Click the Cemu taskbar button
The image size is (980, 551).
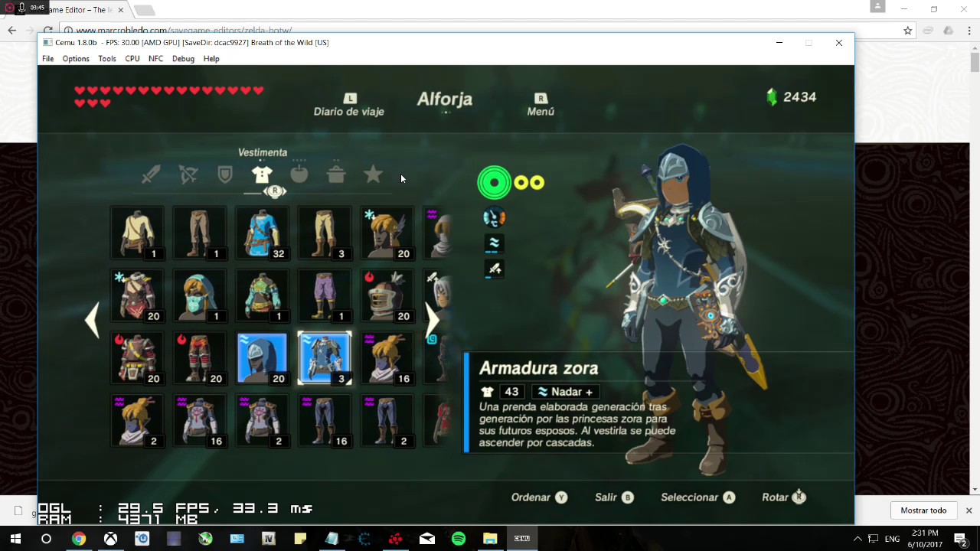[522, 539]
